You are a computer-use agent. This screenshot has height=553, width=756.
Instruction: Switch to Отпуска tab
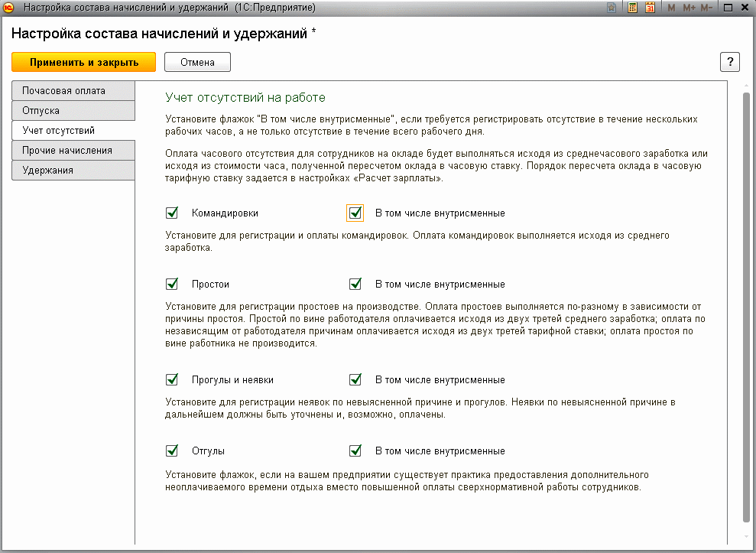[73, 110]
